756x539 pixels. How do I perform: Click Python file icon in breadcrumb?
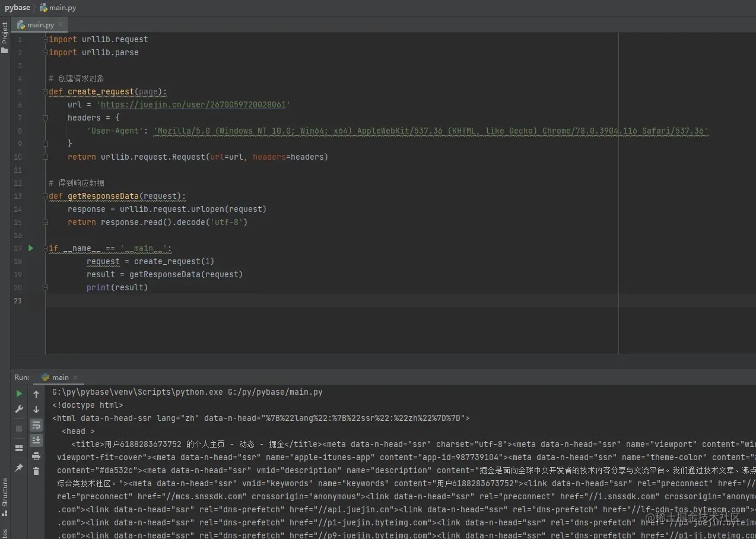pyautogui.click(x=43, y=8)
